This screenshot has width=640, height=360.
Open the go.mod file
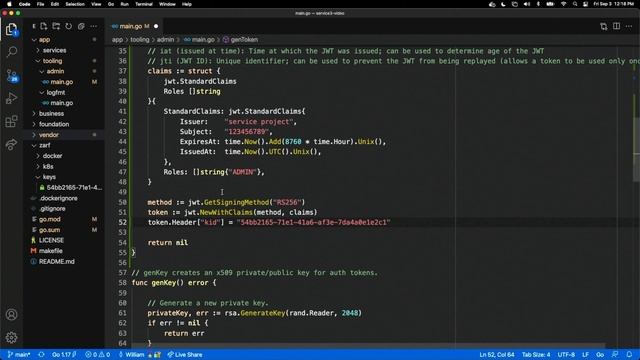pos(50,219)
